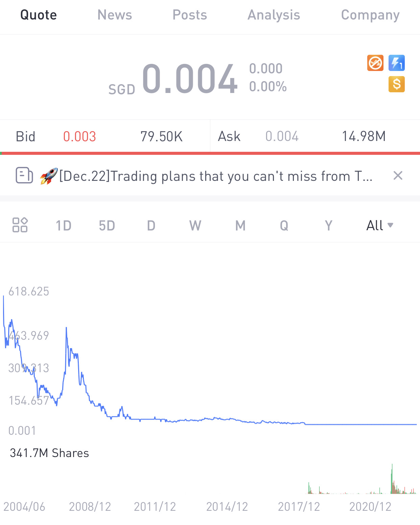Tap the blue lightning bolt badge icon
Image resolution: width=420 pixels, height=525 pixels.
click(x=397, y=63)
